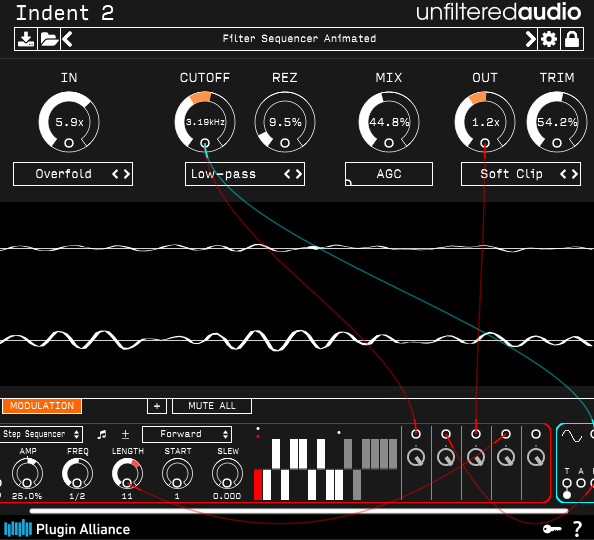
Task: Click the second step sequencer output jack
Action: [x=446, y=434]
